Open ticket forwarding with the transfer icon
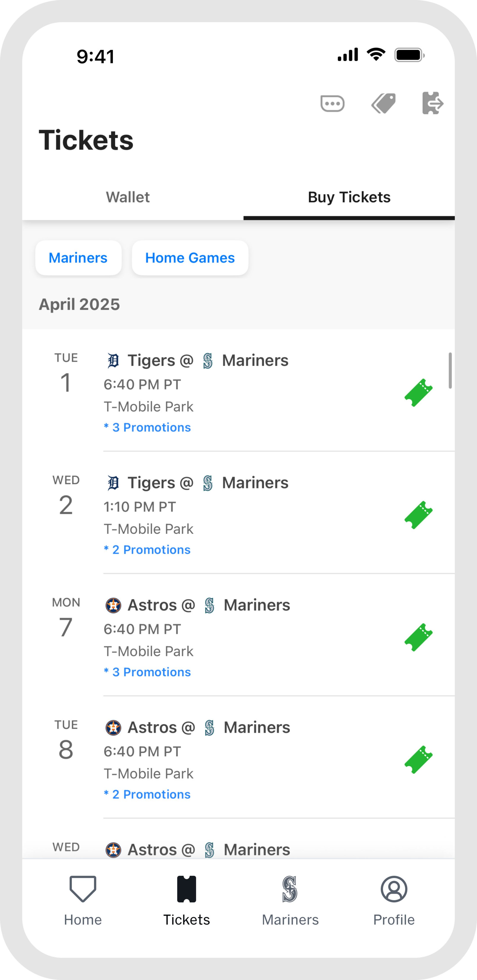 tap(433, 103)
